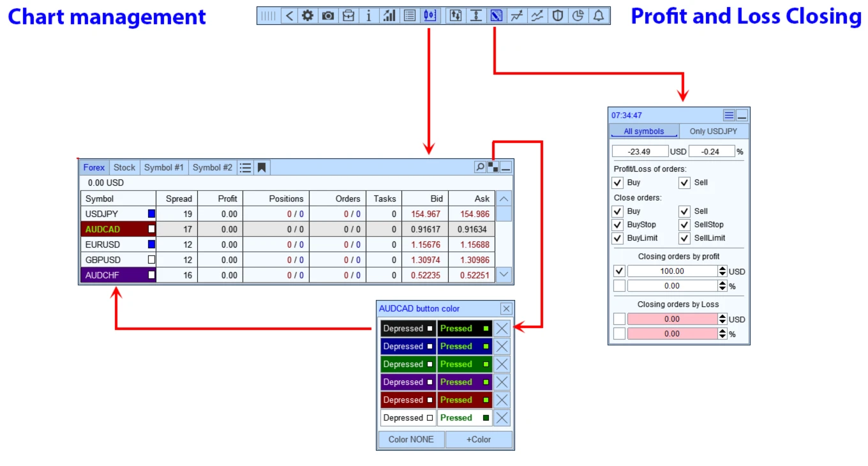Toggle the candlestick chart management icon
The image size is (868, 466).
[430, 15]
